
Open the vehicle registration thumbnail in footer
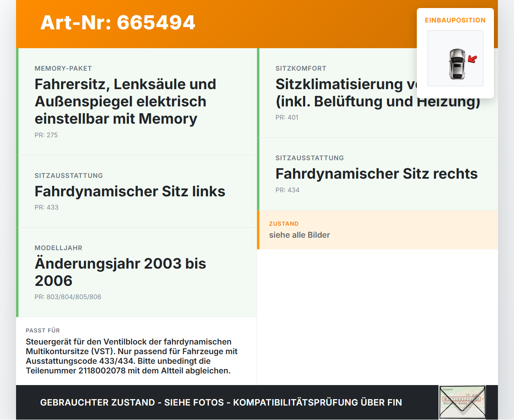(x=462, y=402)
